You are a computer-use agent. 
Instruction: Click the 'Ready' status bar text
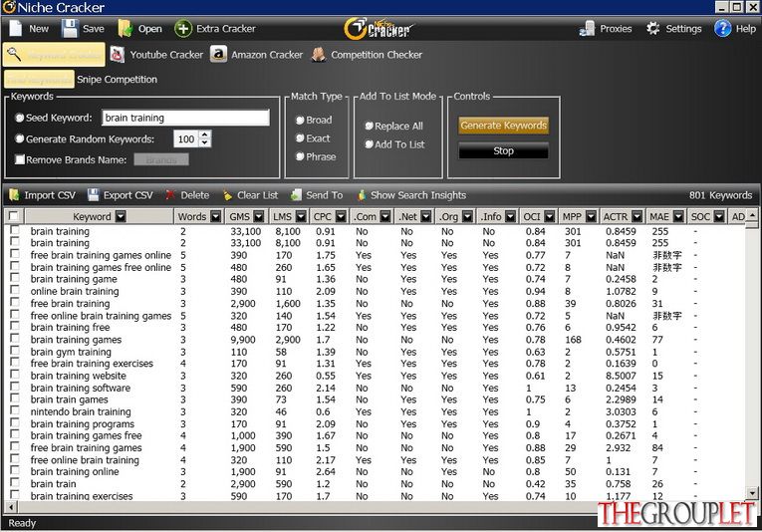pyautogui.click(x=22, y=523)
